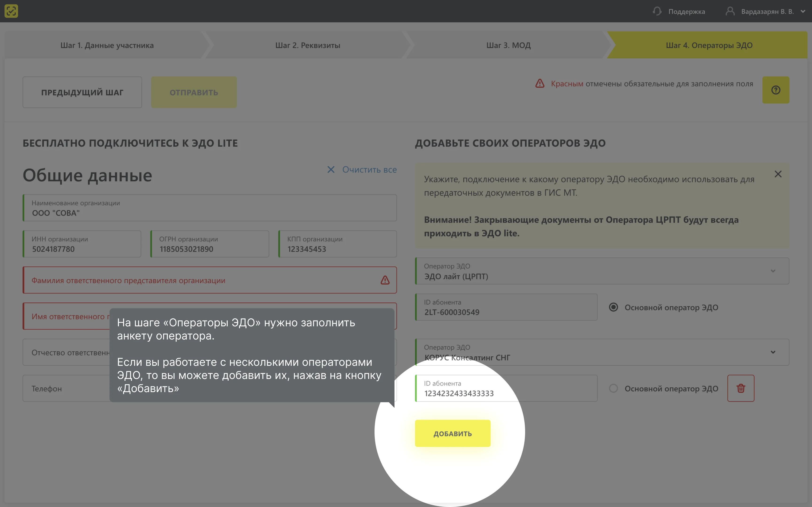Click the X icon beside Очистить все
812x507 pixels.
point(331,170)
